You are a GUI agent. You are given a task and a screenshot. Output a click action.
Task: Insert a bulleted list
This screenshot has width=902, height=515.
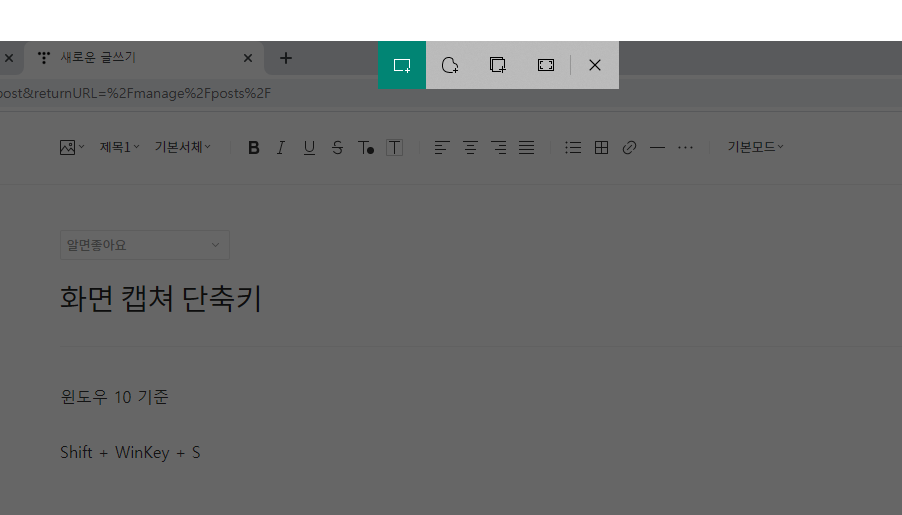tap(573, 148)
